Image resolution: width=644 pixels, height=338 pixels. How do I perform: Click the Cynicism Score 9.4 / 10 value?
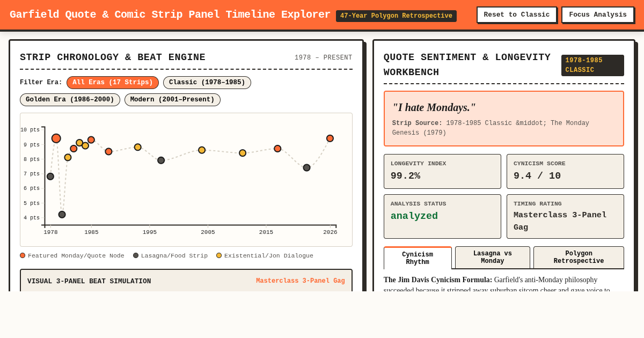(x=537, y=176)
